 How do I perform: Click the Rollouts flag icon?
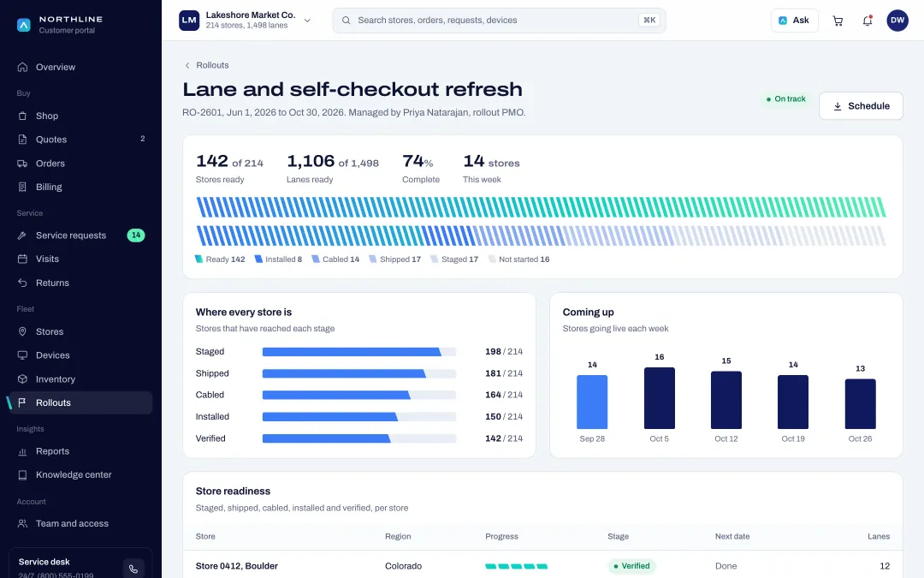tap(22, 402)
